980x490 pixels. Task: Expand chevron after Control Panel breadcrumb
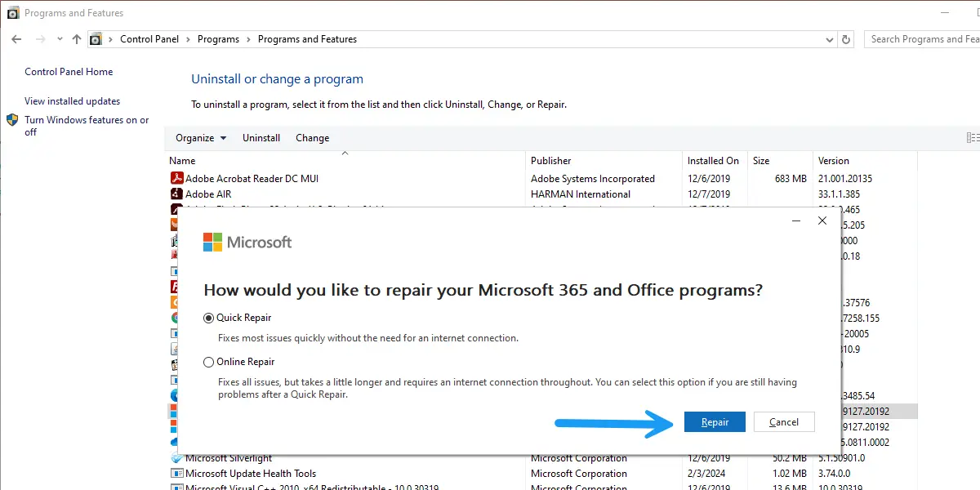(x=188, y=39)
